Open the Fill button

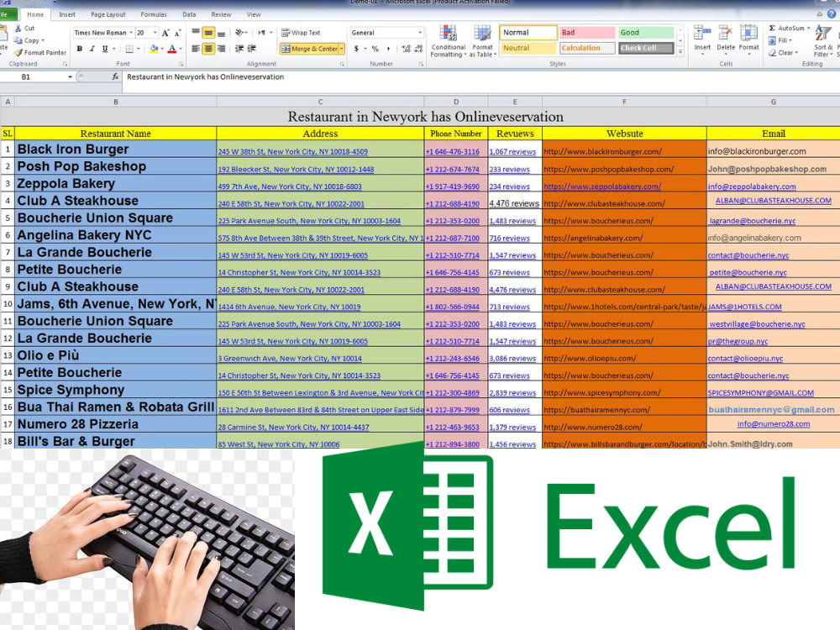click(x=781, y=40)
